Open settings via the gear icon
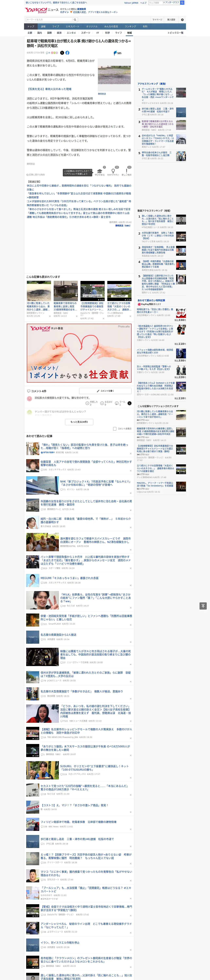This screenshot has width=210, height=980. [182, 20]
